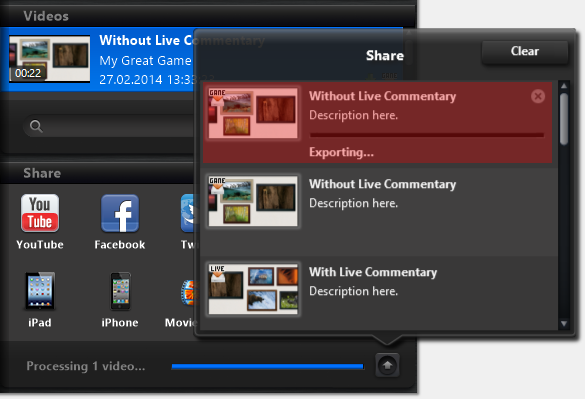The image size is (585, 399).
Task: Click the blue processing progress bar
Action: point(267,367)
